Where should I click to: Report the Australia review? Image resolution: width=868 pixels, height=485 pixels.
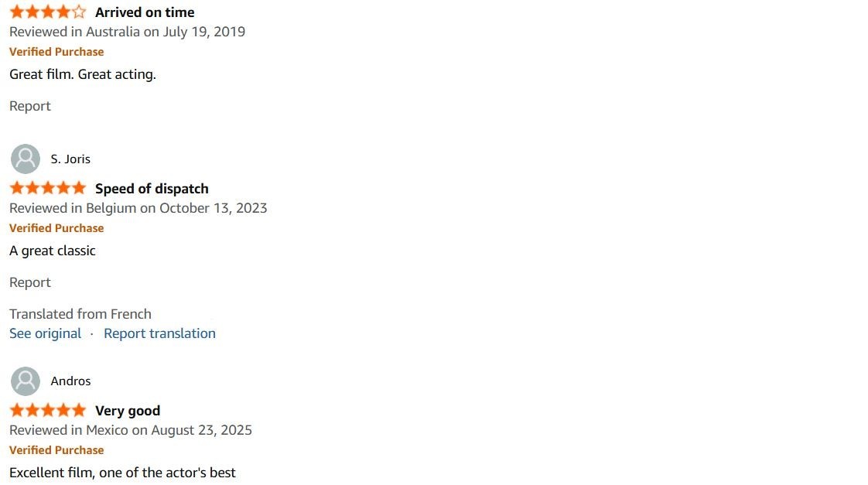click(30, 106)
